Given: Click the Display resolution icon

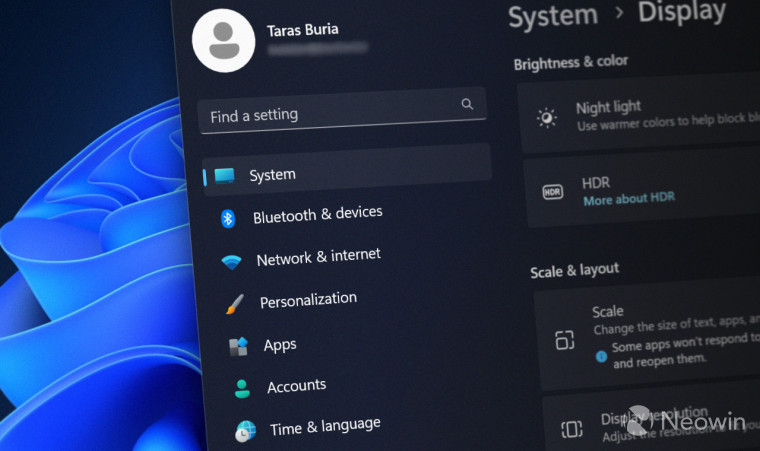Looking at the screenshot, I should coord(571,429).
